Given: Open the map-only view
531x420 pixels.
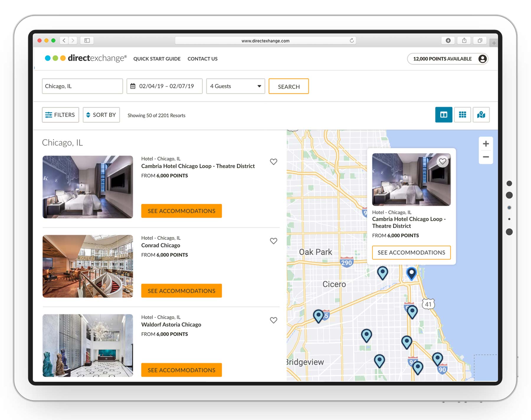Looking at the screenshot, I should 481,115.
